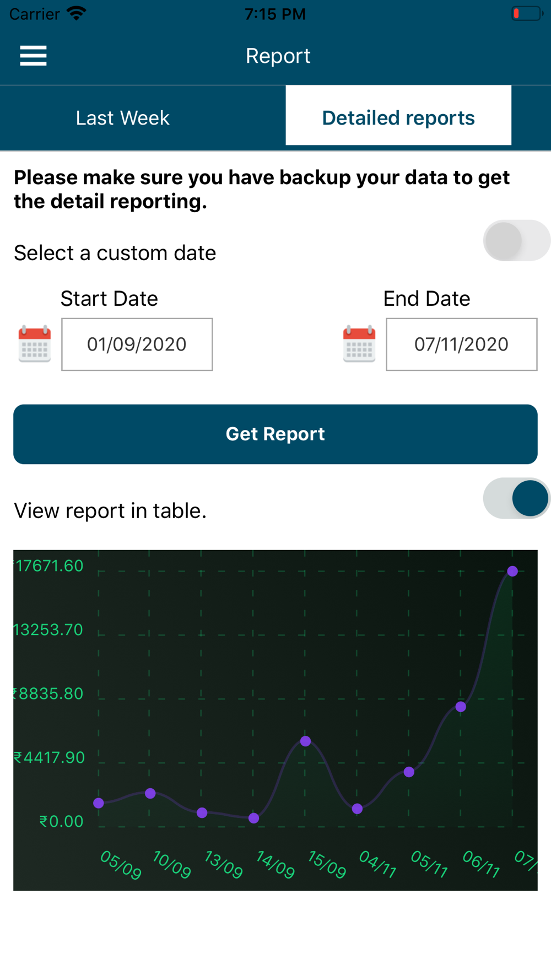The height and width of the screenshot is (980, 551).
Task: Tap the 06/11 data point on chart
Action: tap(461, 707)
